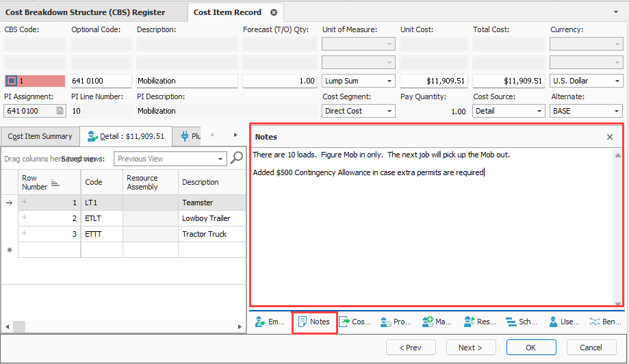Switch to the Cost Item Summary tab
Screen dimensions: 629x364
(x=40, y=136)
